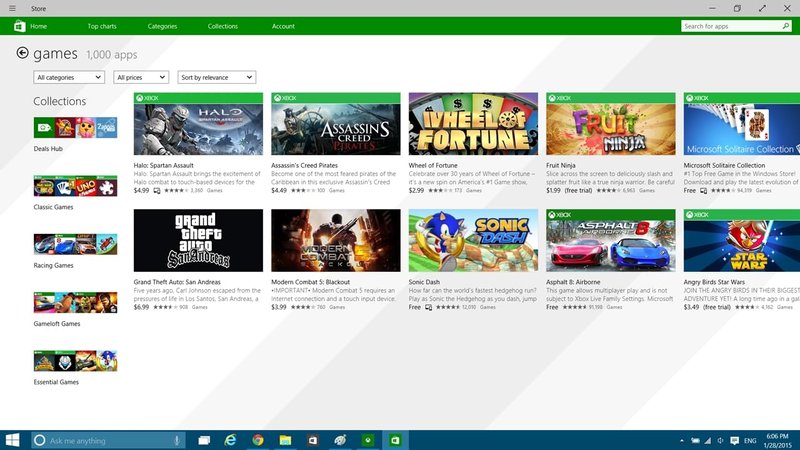The width and height of the screenshot is (800, 450).
Task: Open the Grand Theft Auto San Andreas thumbnail
Action: click(198, 240)
